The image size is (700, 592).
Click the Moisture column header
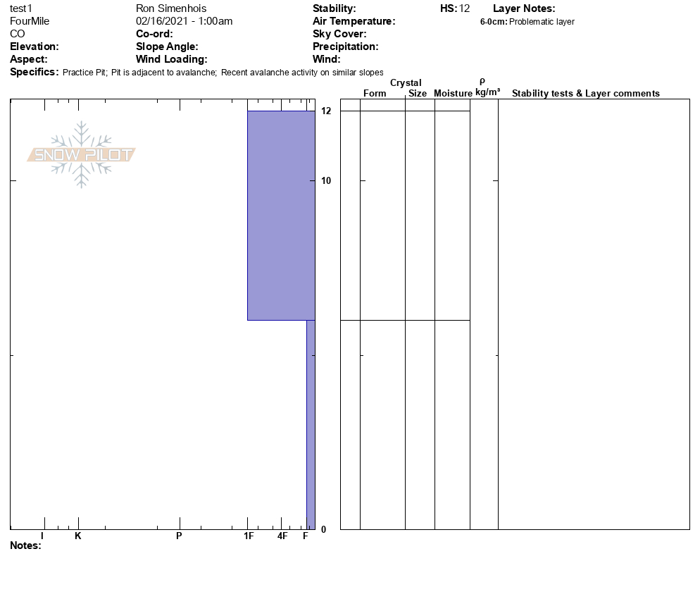coord(453,93)
